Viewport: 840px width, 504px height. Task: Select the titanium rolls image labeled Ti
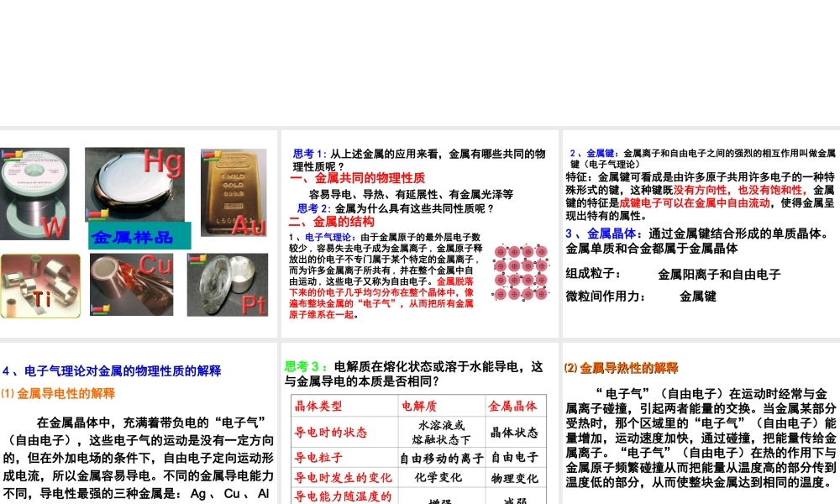[x=40, y=286]
